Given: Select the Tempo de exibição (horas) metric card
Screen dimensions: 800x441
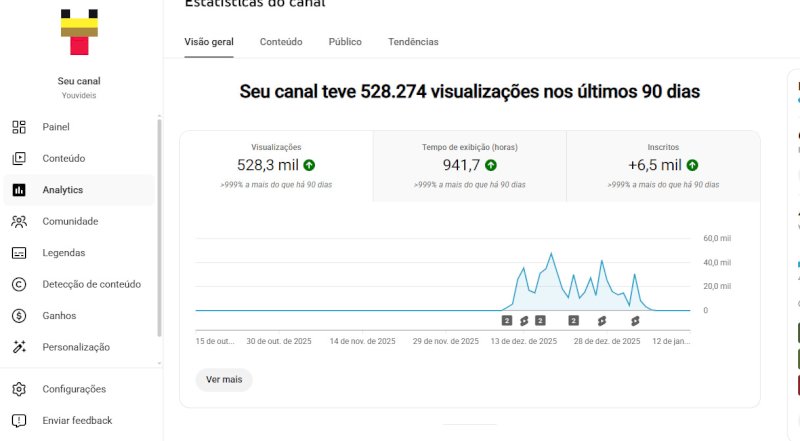Looking at the screenshot, I should [x=469, y=166].
